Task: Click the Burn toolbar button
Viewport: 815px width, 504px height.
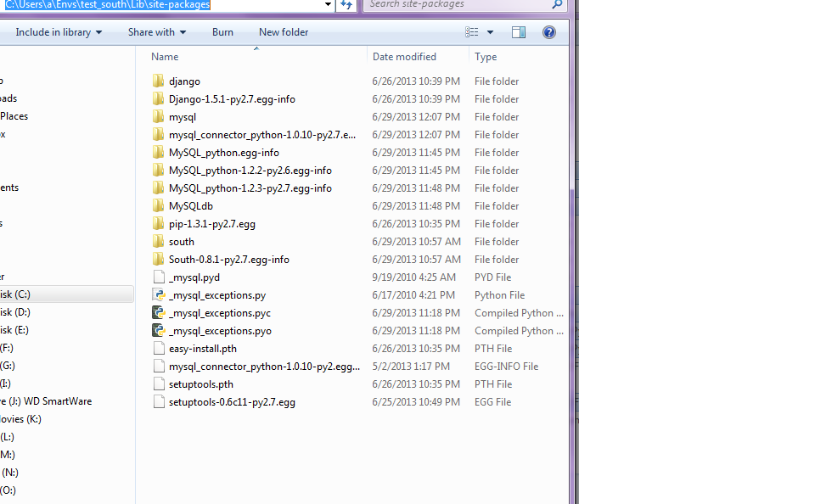Action: pos(222,32)
